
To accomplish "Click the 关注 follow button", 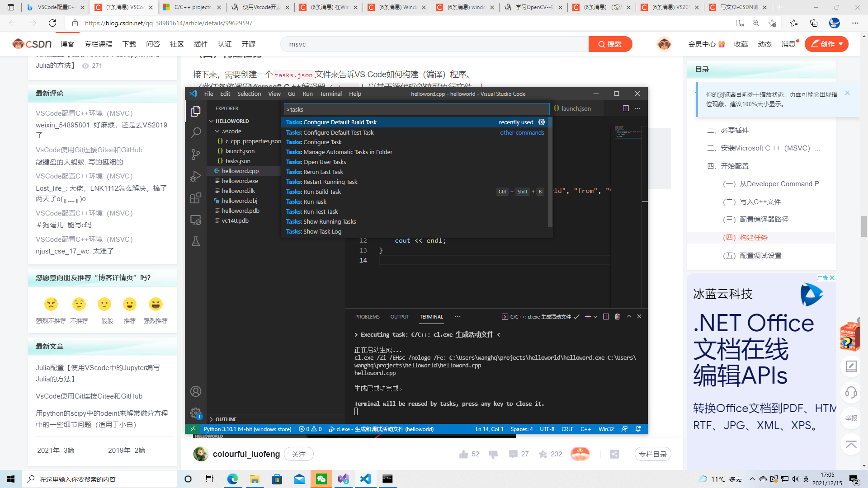I will 299,454.
